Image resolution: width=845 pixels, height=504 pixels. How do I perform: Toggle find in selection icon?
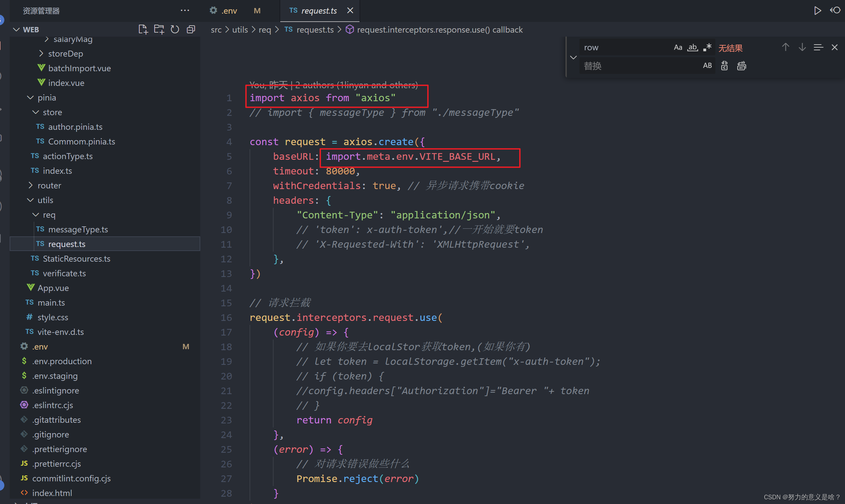pyautogui.click(x=818, y=47)
